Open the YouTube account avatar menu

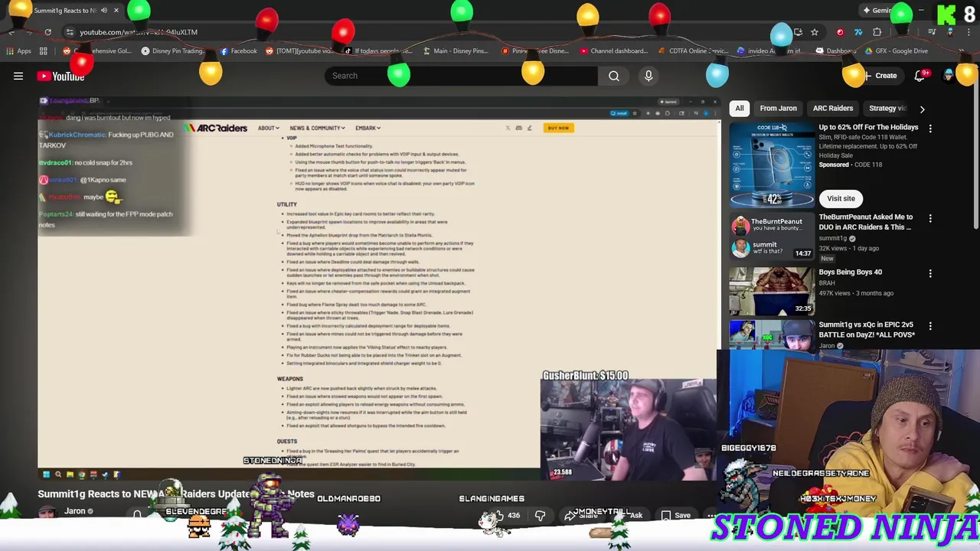pyautogui.click(x=949, y=76)
